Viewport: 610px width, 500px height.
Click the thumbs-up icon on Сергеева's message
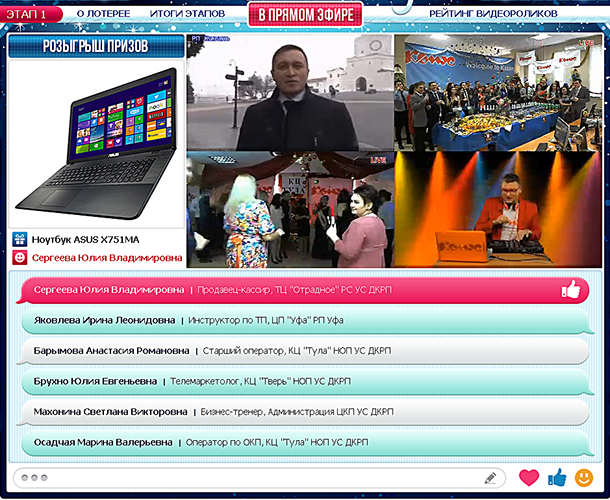coord(571,289)
